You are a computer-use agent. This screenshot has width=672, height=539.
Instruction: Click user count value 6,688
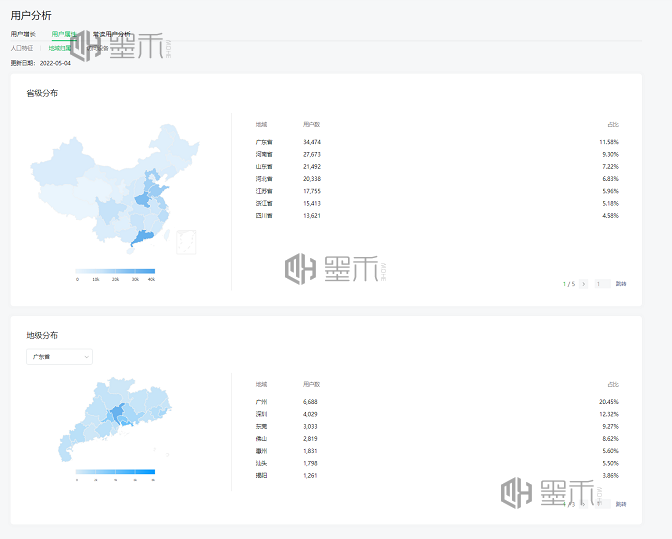pos(310,401)
